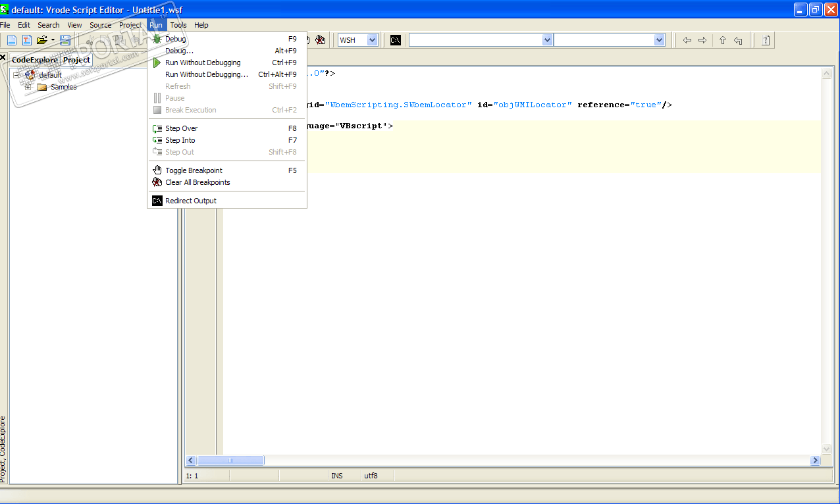Viewport: 840px width, 504px height.
Task: Click the right arrow navigation icon
Action: (702, 40)
